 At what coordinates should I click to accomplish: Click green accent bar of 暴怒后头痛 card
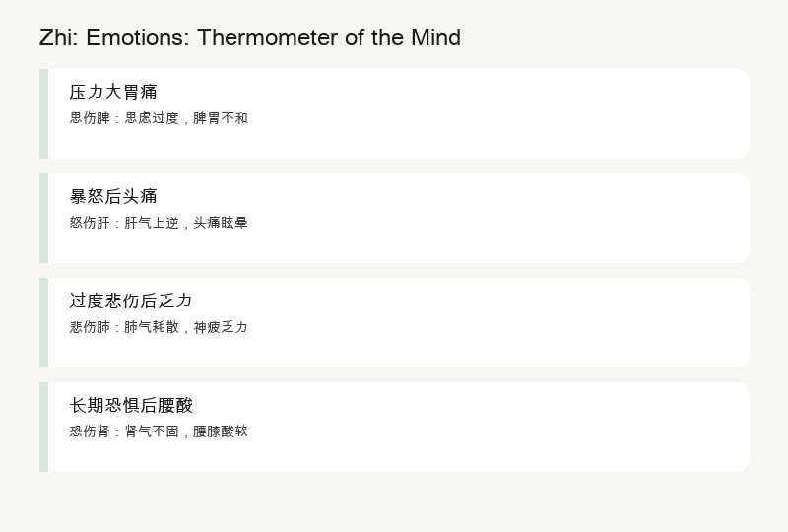click(x=43, y=219)
